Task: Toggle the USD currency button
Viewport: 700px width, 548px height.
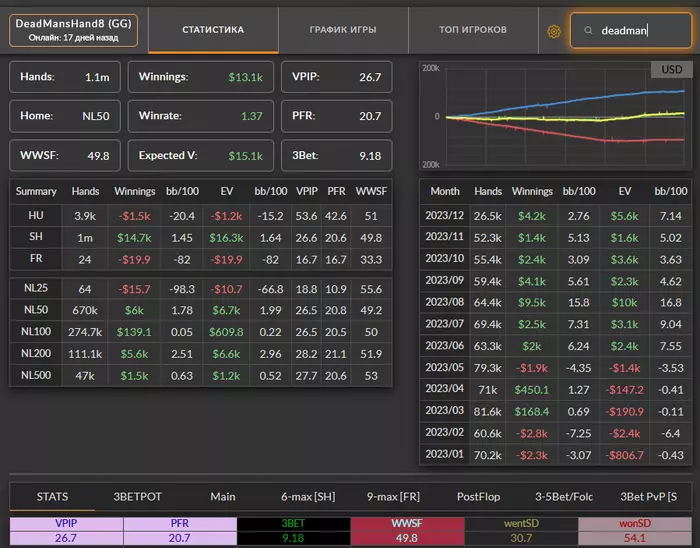Action: pyautogui.click(x=671, y=70)
